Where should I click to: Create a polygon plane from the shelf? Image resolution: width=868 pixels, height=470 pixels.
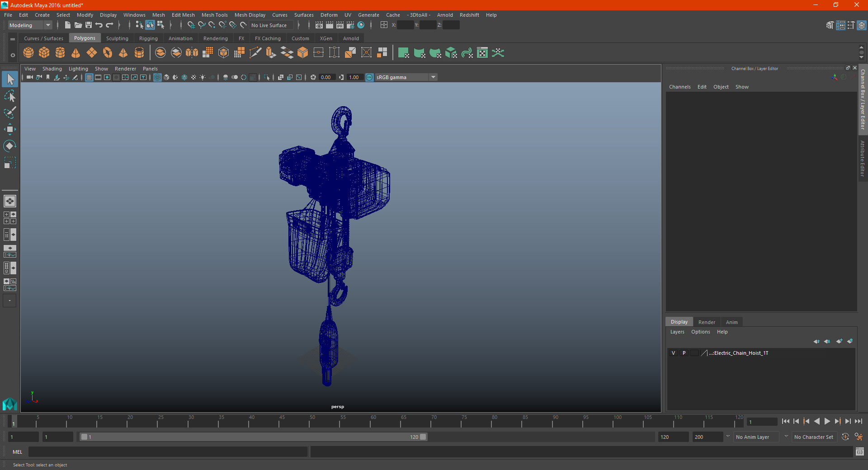click(x=92, y=53)
